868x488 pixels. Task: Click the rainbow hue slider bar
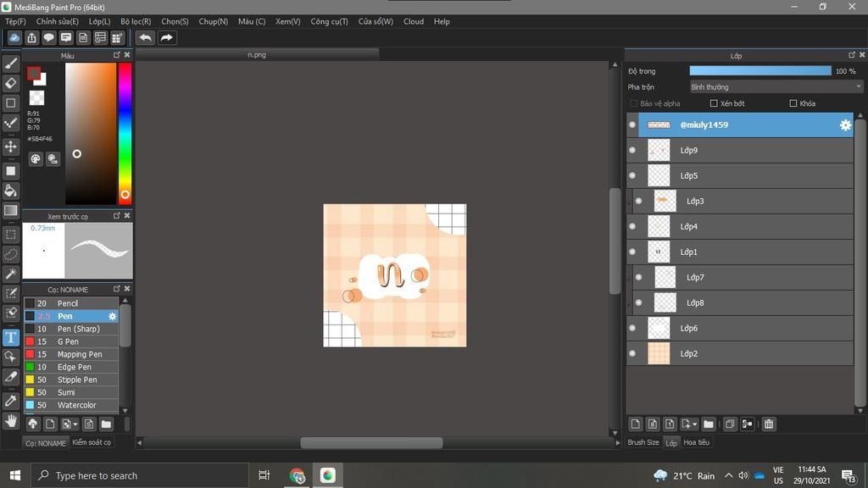[125, 133]
